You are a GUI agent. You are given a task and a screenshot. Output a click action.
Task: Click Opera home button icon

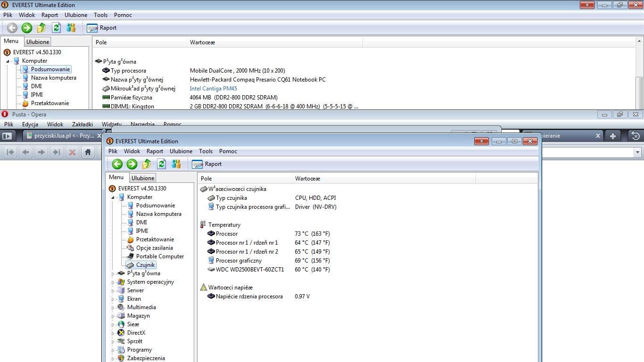[88, 152]
